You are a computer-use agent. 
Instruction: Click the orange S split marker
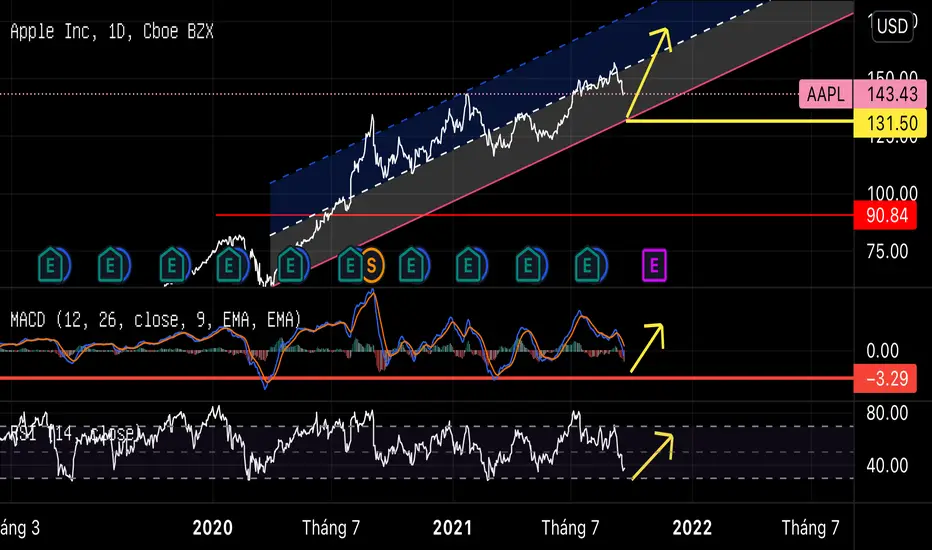tap(371, 265)
